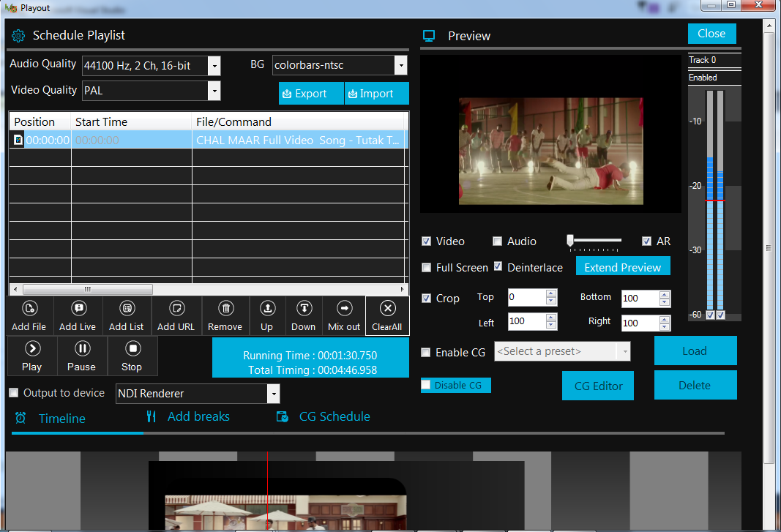Viewport: 781px width, 532px height.
Task: Click the red playhead marker in timeline
Action: click(267, 491)
